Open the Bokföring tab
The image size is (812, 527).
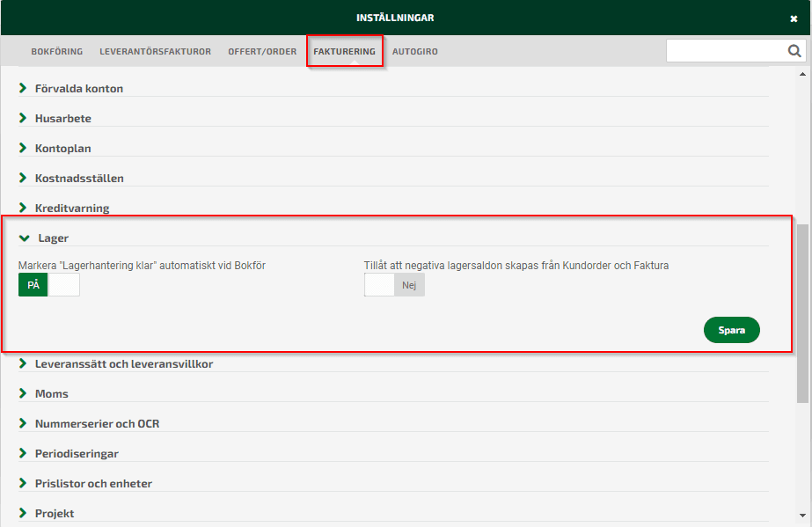pos(57,51)
